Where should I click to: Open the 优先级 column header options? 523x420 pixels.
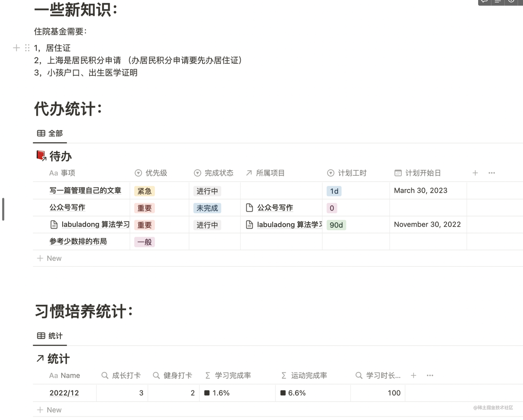[151, 173]
